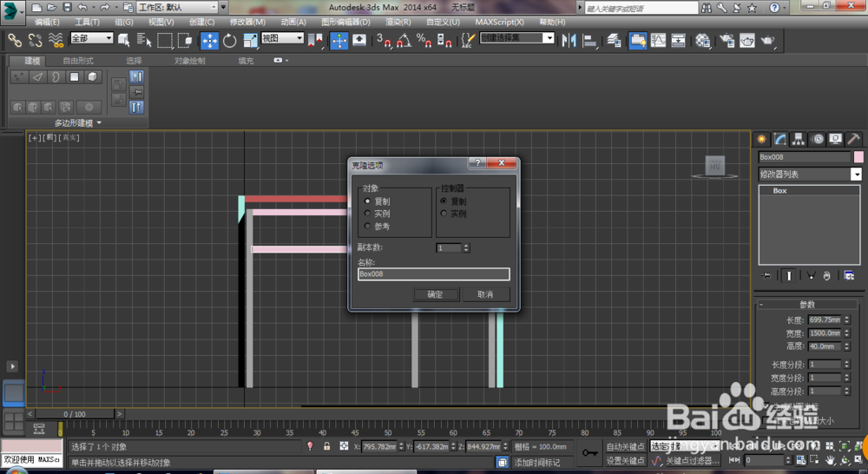Toggle Window/Crossing selection mode
The width and height of the screenshot is (868, 474).
(185, 40)
